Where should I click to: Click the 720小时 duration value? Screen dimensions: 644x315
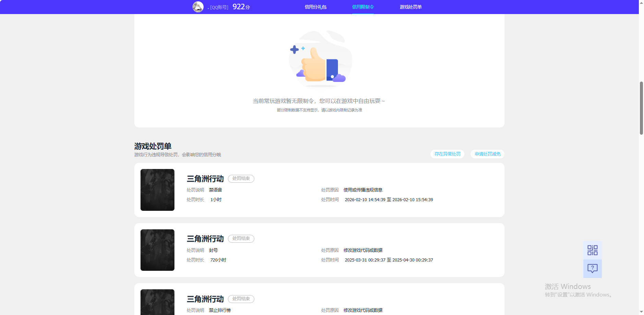[218, 260]
